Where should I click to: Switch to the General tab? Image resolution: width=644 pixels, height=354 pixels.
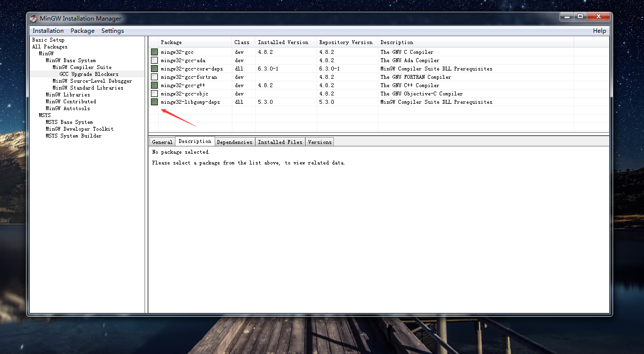tap(162, 142)
